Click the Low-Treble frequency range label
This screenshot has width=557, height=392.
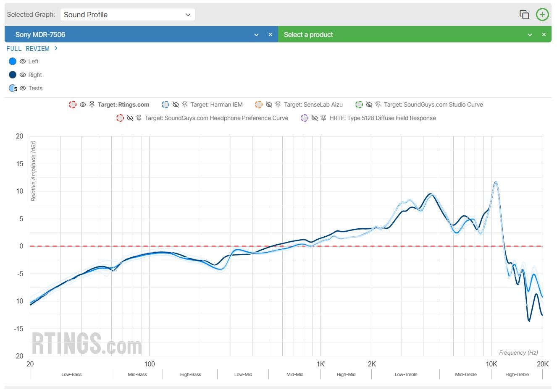point(406,374)
